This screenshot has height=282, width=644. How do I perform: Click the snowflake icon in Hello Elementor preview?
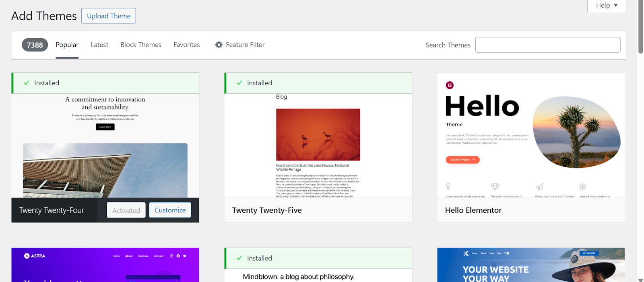pyautogui.click(x=583, y=187)
